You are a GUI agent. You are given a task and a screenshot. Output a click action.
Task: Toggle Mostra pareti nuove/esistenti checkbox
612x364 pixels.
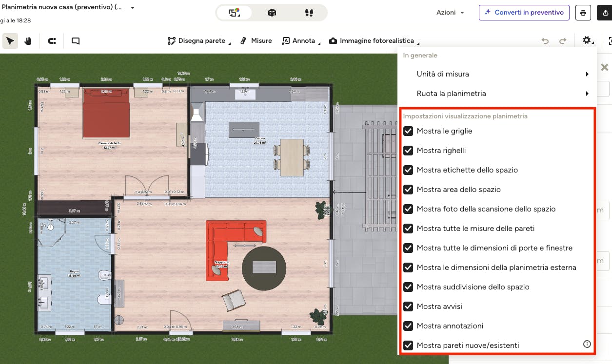(408, 345)
